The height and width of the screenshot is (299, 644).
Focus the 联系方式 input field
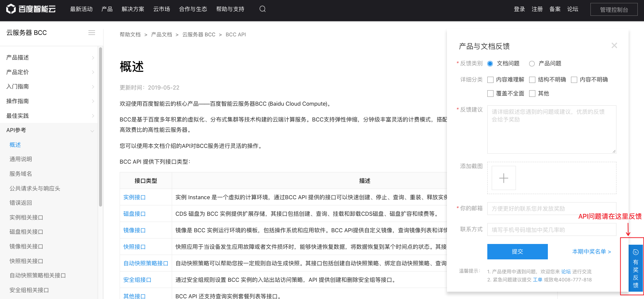tap(552, 230)
